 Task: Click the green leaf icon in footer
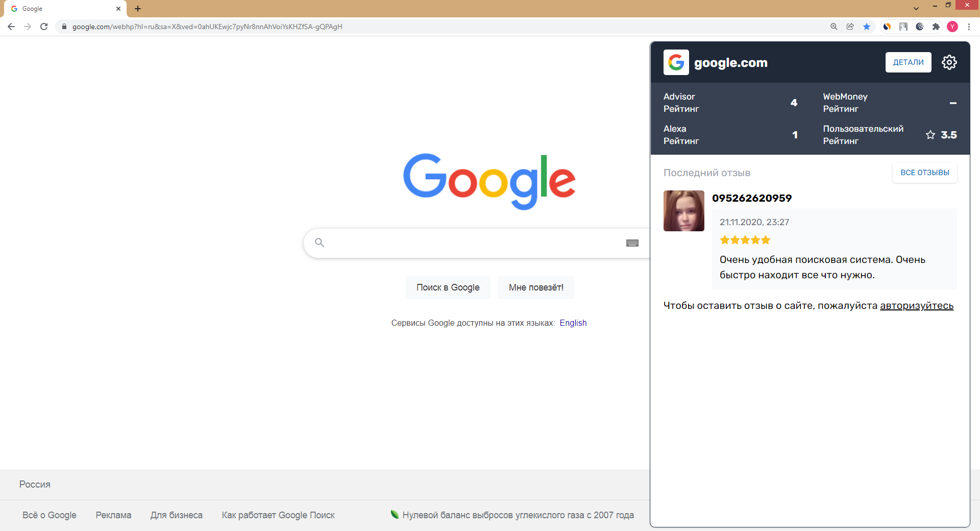pyautogui.click(x=395, y=515)
